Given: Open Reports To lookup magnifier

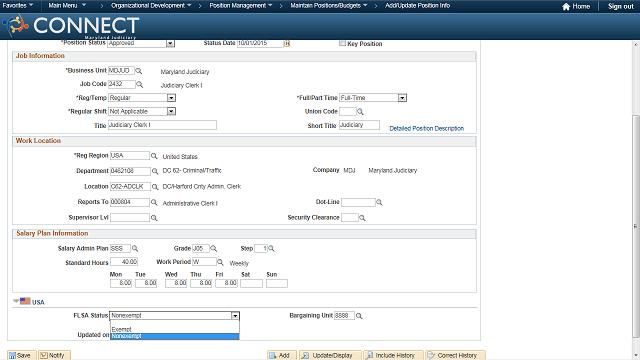Looking at the screenshot, I should [x=154, y=202].
